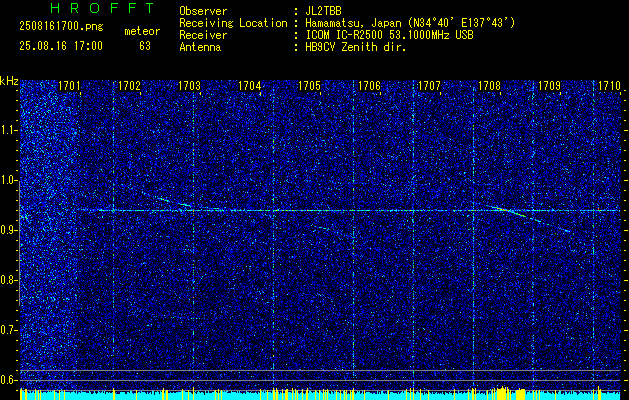
Task: Click the 1710 time marker
Action: coord(609,86)
